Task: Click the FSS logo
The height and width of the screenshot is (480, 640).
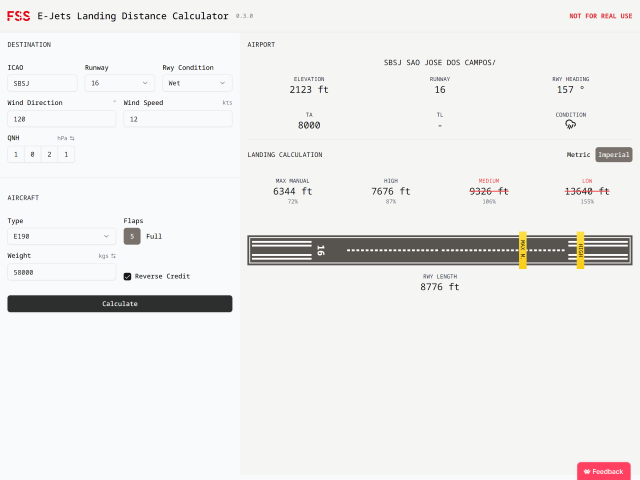Action: (x=18, y=16)
